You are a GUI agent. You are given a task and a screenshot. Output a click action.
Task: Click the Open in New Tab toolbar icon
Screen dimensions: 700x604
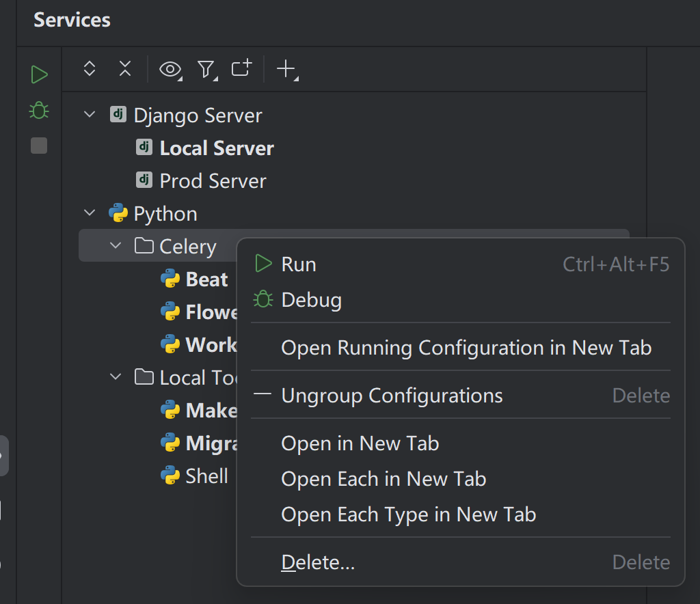[242, 68]
